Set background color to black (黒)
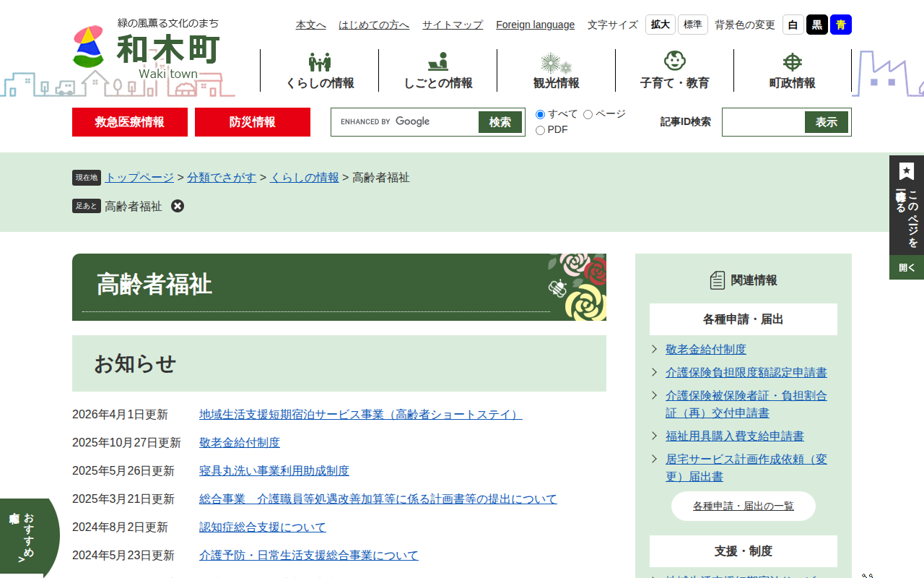The height and width of the screenshot is (578, 924). click(x=817, y=25)
